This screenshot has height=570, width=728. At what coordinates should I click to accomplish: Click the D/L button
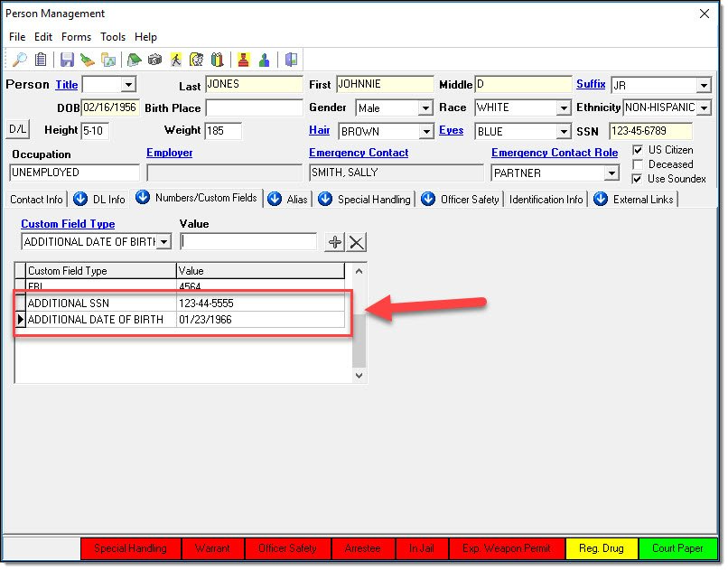pos(18,130)
